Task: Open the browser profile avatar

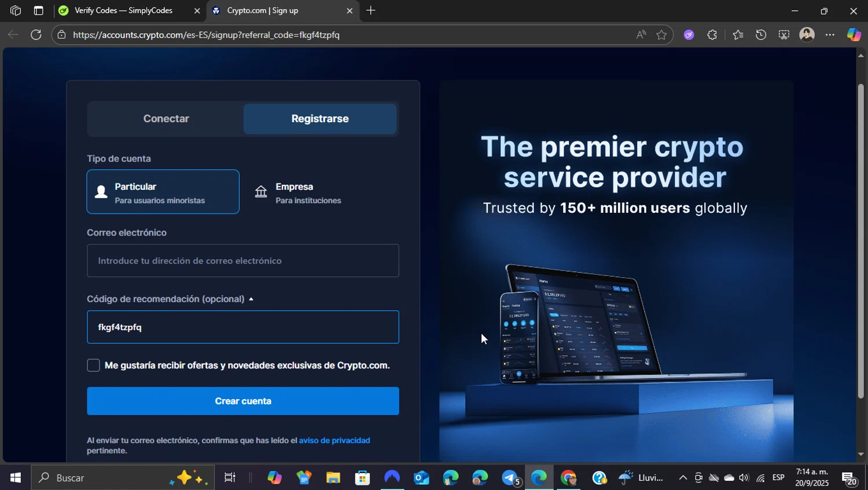Action: pos(807,35)
